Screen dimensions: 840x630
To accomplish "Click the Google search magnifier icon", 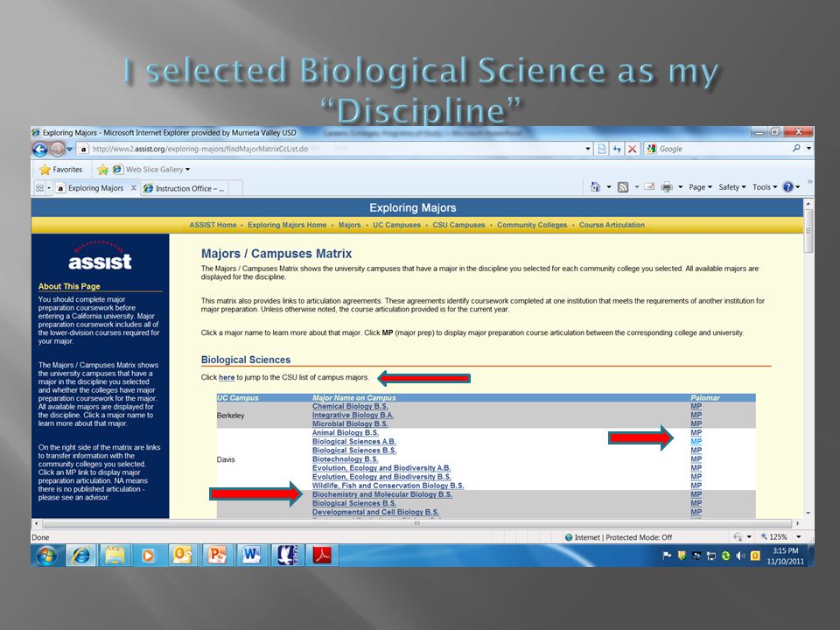I will coord(796,149).
